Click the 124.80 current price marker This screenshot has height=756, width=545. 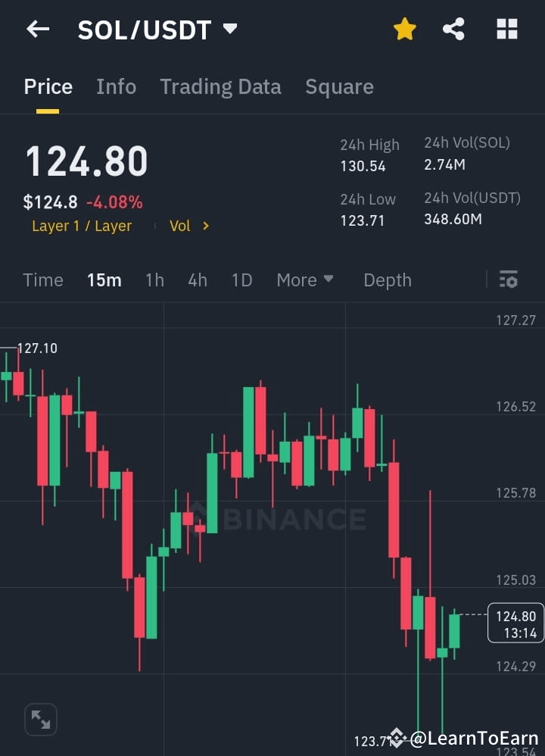click(515, 624)
